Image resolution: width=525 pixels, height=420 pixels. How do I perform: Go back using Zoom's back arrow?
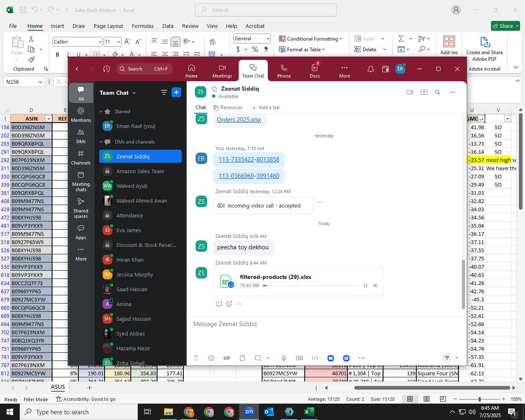point(77,69)
